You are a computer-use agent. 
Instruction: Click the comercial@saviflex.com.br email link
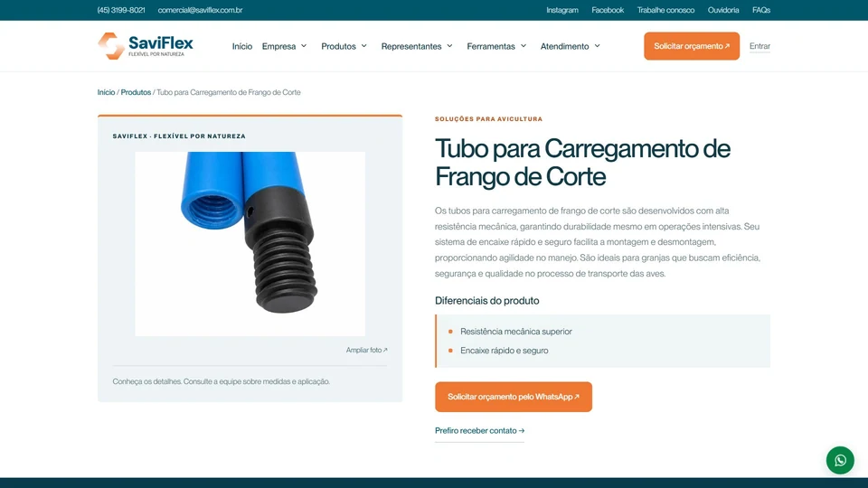200,10
